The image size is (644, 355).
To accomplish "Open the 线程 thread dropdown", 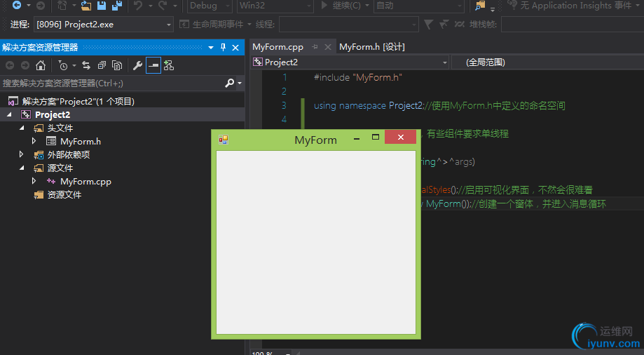I will click(349, 25).
